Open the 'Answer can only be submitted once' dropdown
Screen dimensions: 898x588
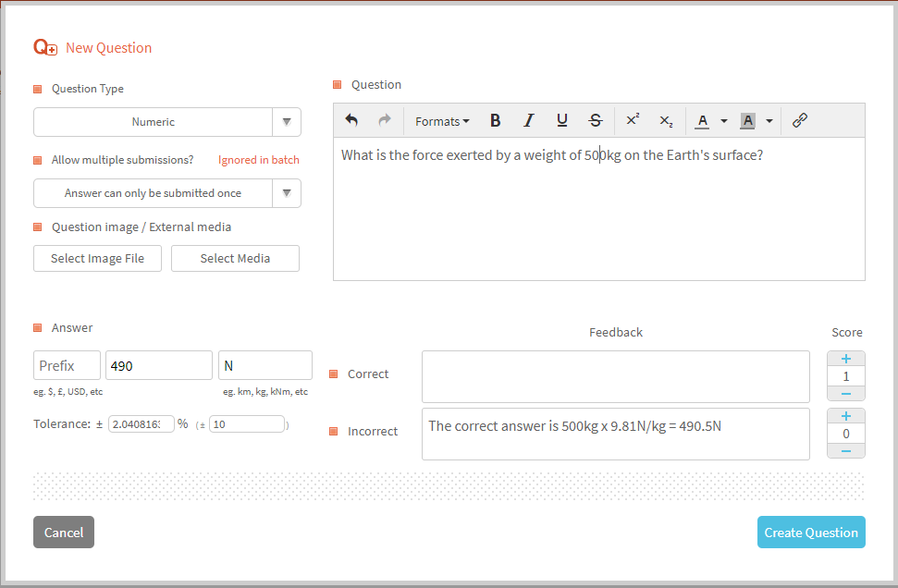pyautogui.click(x=153, y=193)
